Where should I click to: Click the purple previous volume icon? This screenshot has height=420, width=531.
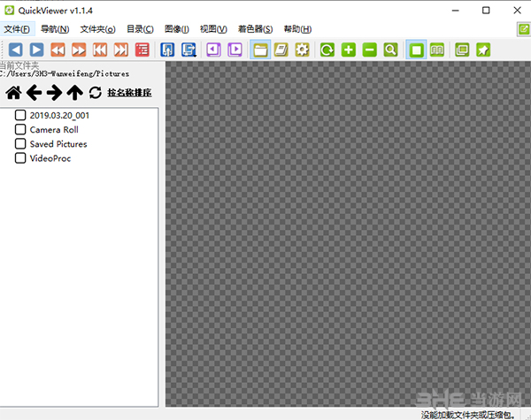pyautogui.click(x=213, y=50)
